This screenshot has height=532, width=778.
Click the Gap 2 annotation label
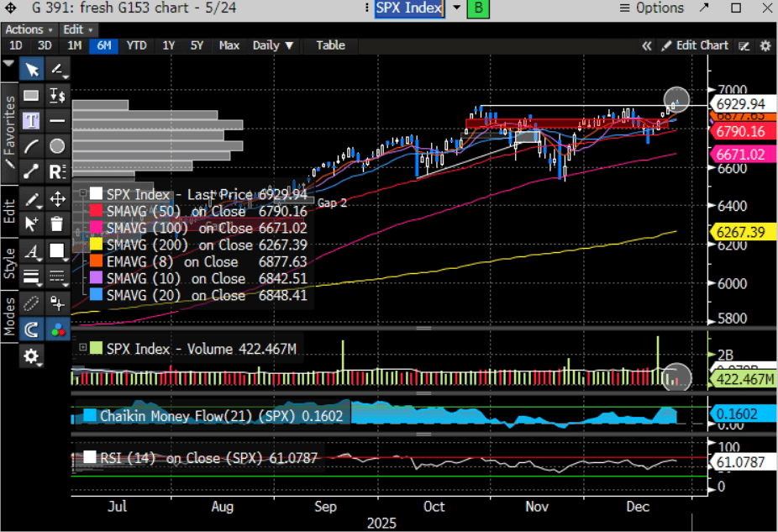332,203
